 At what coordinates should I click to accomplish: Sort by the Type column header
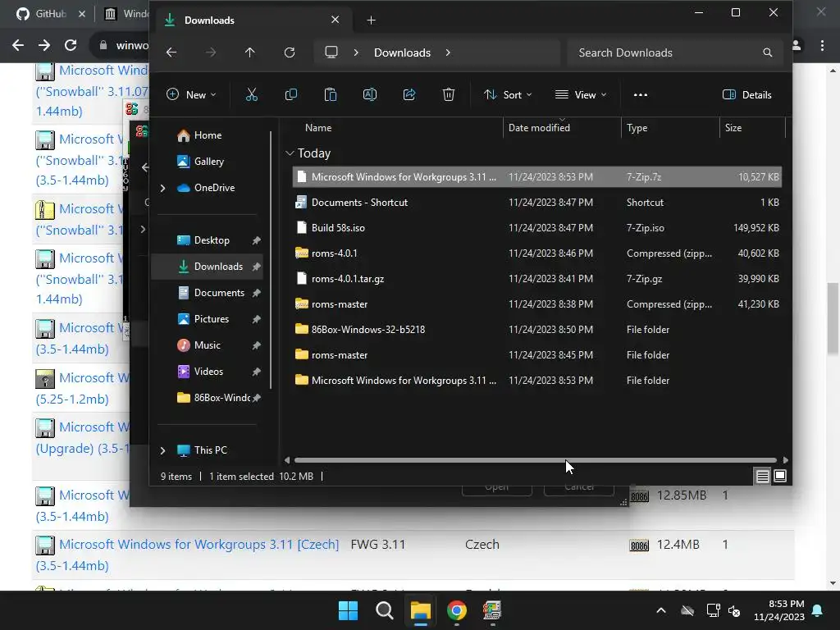(637, 128)
